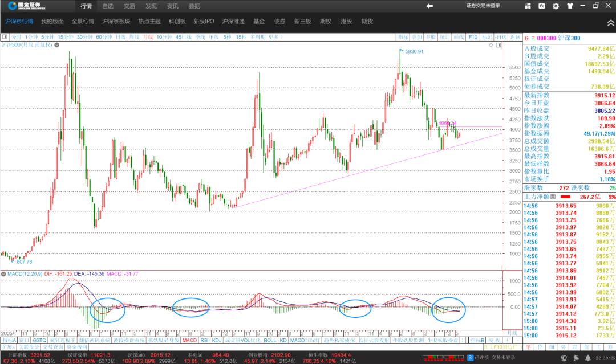Viewport: 616px width, 364px height.
Task: Switch to 日线 period
Action: click(x=120, y=37)
